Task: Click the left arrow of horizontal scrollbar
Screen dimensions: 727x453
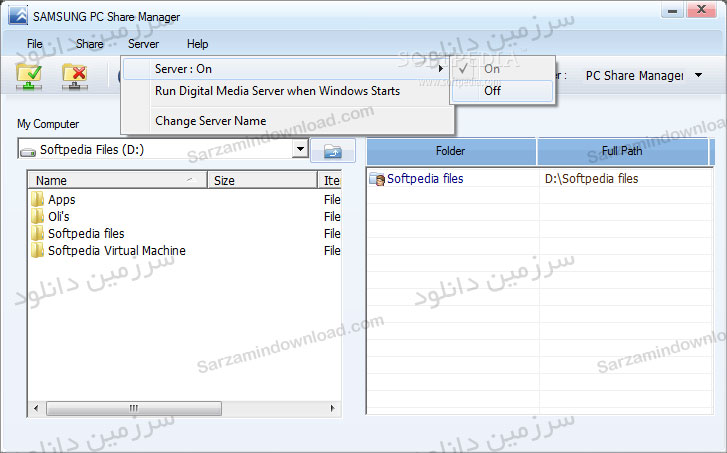Action: (36, 408)
